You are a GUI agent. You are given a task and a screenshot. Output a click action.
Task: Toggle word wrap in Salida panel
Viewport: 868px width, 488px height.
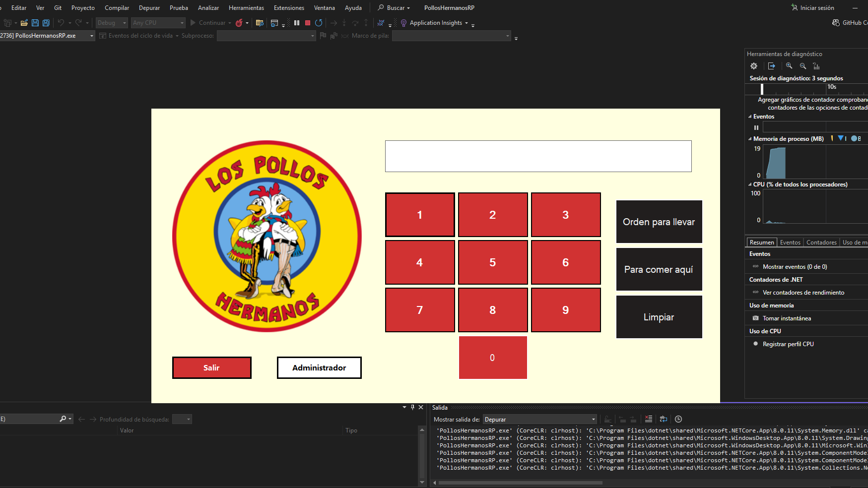664,419
